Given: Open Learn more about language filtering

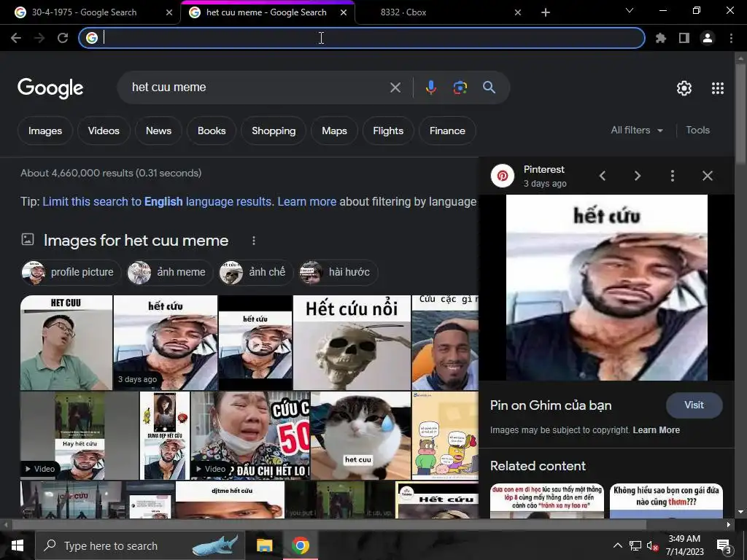Looking at the screenshot, I should click(x=307, y=201).
